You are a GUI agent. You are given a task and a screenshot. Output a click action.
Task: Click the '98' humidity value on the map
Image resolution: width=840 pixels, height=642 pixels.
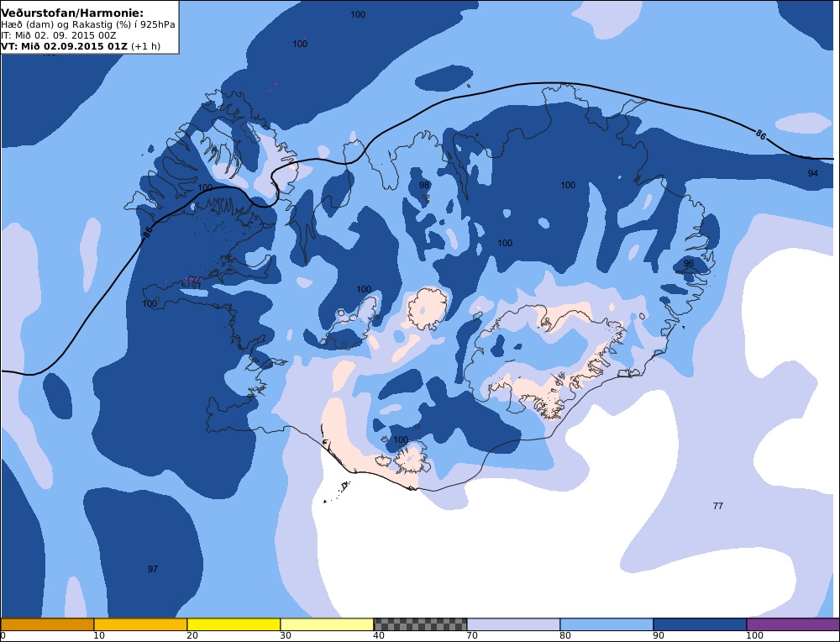coord(423,185)
